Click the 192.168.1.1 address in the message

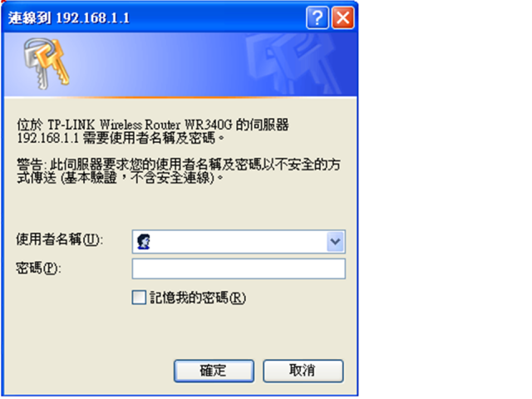point(48,138)
